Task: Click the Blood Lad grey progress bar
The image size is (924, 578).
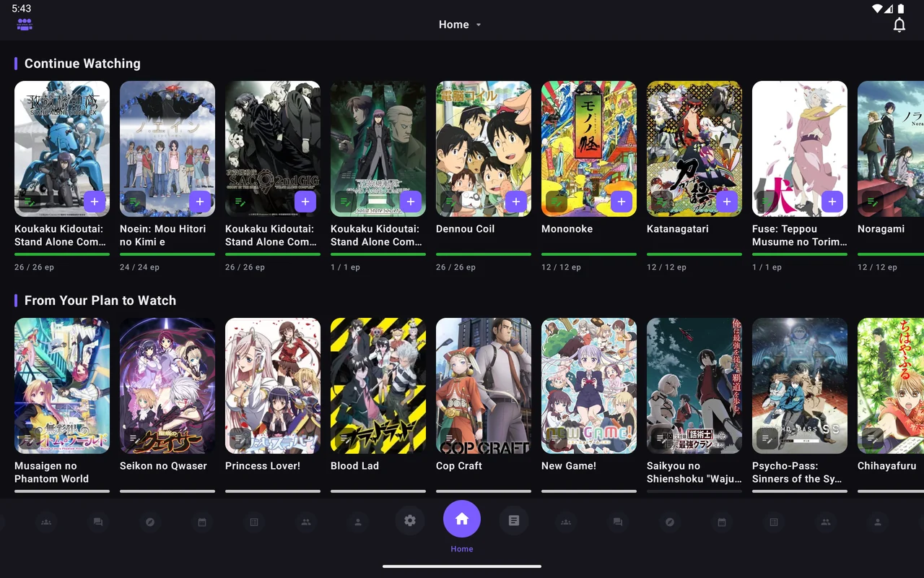Action: pyautogui.click(x=378, y=491)
